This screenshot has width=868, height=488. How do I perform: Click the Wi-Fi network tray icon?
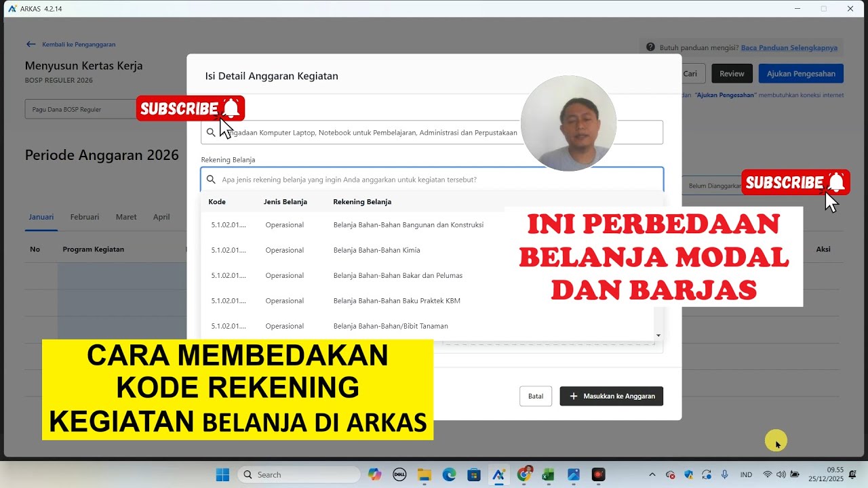coord(768,474)
